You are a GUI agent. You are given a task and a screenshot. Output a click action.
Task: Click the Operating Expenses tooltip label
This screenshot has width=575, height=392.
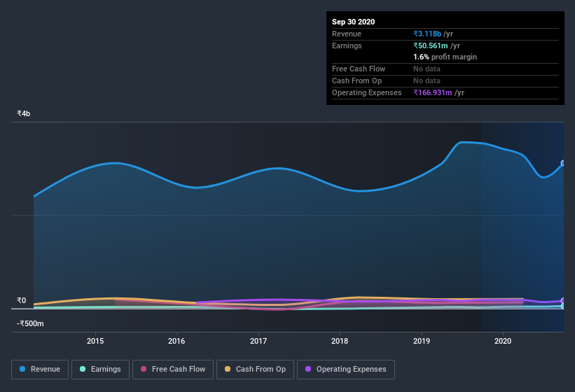pos(367,92)
